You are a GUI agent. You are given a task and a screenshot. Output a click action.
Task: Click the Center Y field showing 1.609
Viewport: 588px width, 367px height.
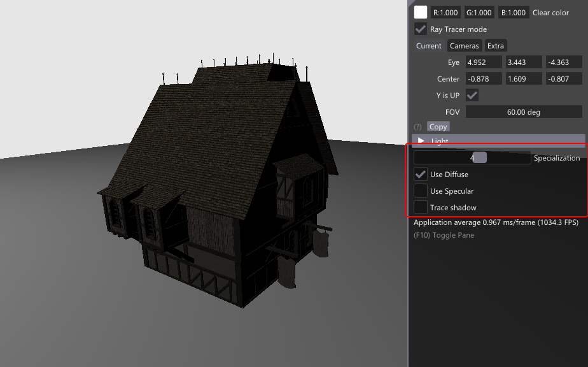click(524, 79)
